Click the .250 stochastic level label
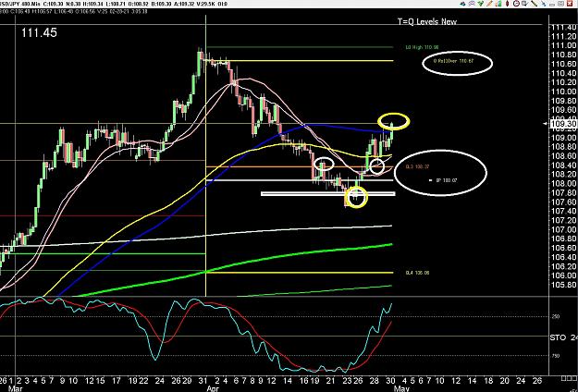Viewport: 578px width, 392px height. (555, 316)
